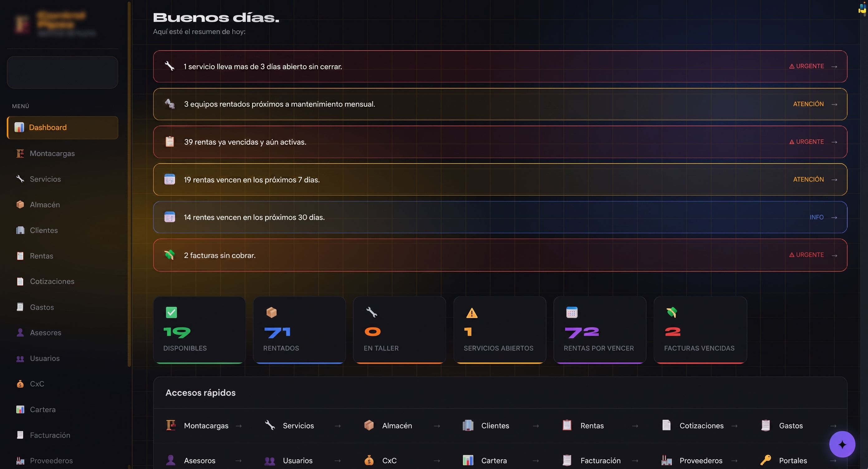Select Servicios in the sidebar menu
This screenshot has width=868, height=469.
point(62,179)
